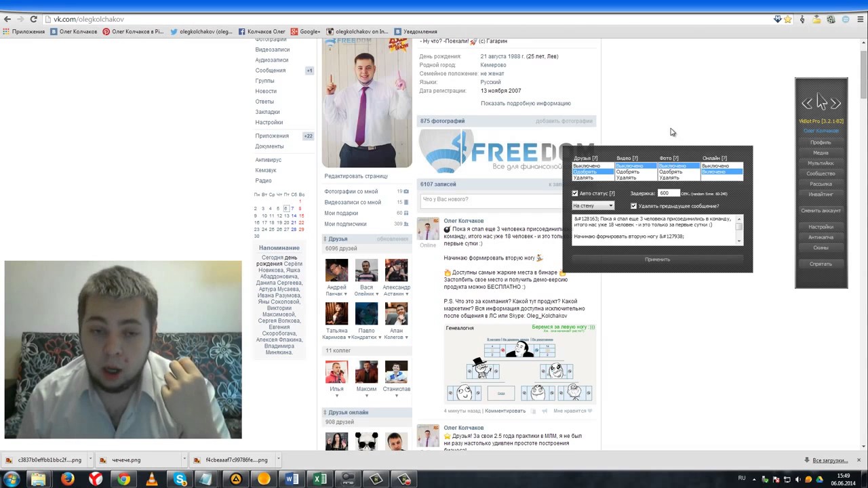This screenshot has width=868, height=488.
Task: Select Выключено in the Онлайн list
Action: click(722, 166)
